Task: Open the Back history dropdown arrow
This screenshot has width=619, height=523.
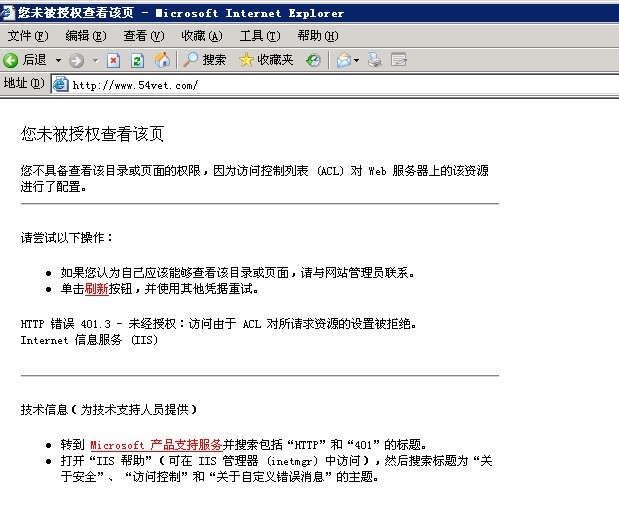Action: [x=58, y=60]
